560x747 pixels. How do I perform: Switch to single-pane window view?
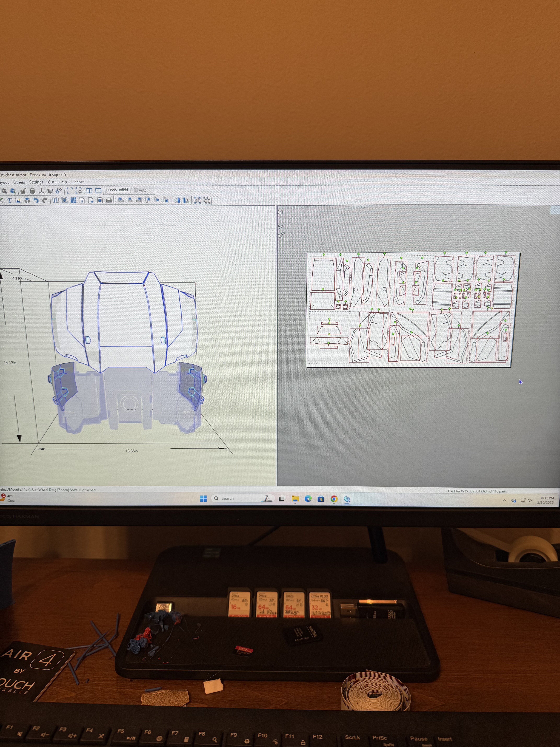click(98, 190)
